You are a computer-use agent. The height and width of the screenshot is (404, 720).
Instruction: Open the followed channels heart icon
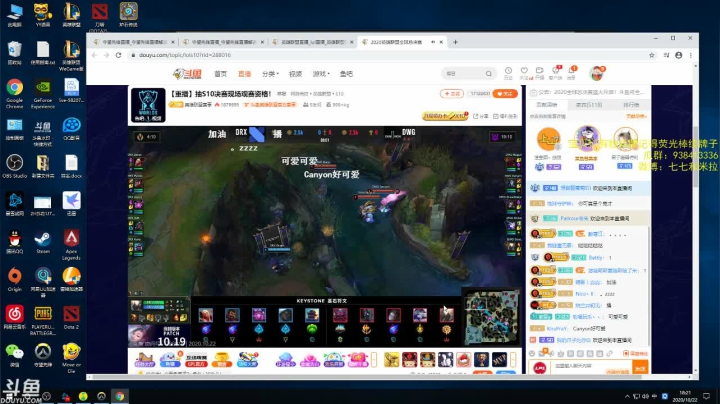(524, 73)
